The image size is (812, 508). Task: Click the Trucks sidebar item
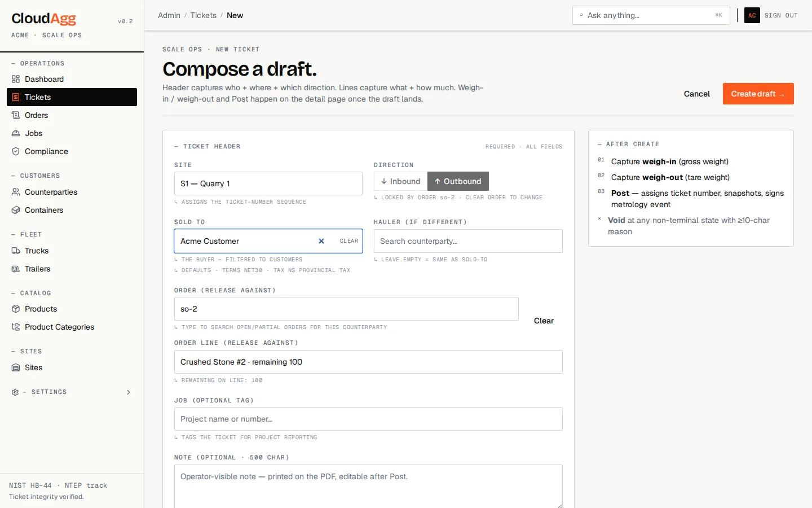tap(72, 251)
